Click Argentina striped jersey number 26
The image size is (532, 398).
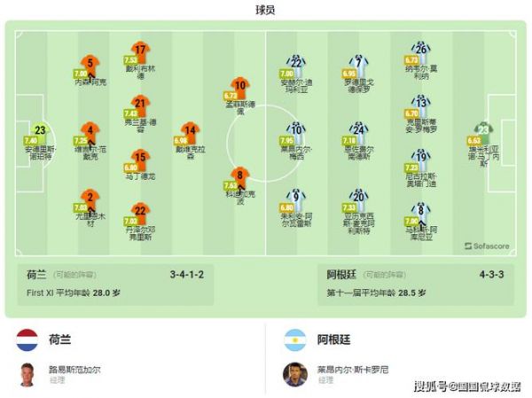coord(420,51)
